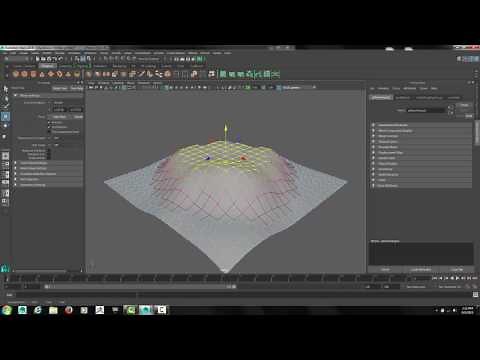Click the Copy Tab button in Attribute Editor
This screenshot has width=480, height=360.
[456, 269]
